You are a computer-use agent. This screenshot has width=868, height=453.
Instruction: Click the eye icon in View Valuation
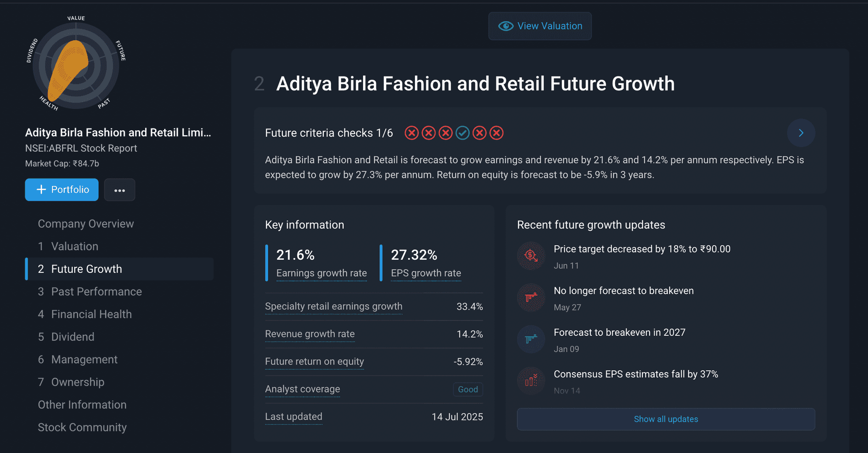(505, 26)
